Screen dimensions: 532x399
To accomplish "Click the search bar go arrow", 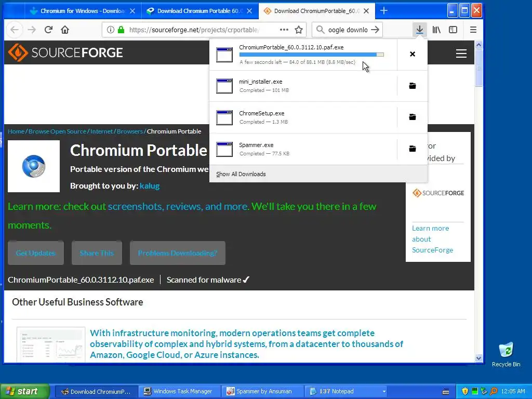I will [x=375, y=30].
